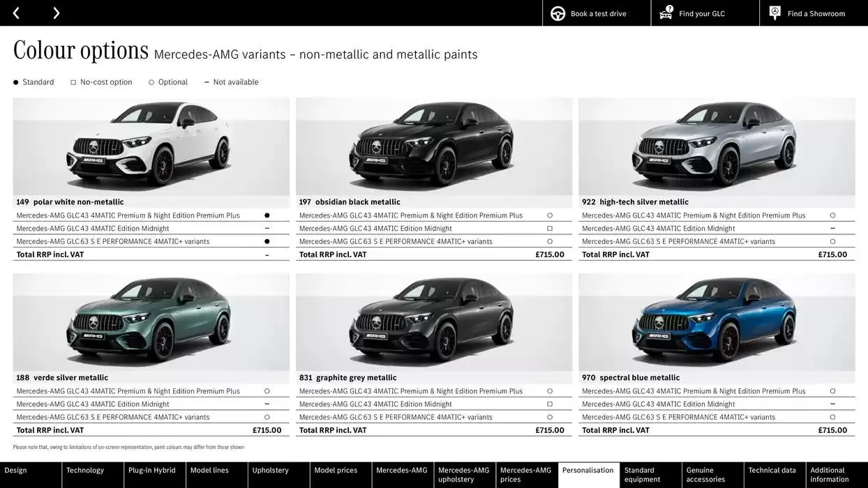Click the Find your GLC car icon

click(665, 13)
